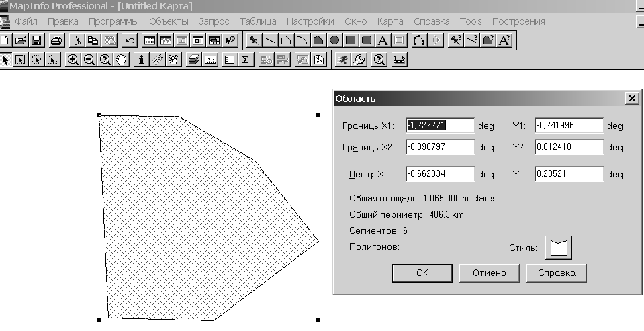Select the Rectangle drawing tool
Image resolution: width=644 pixels, height=331 pixels.
click(351, 40)
